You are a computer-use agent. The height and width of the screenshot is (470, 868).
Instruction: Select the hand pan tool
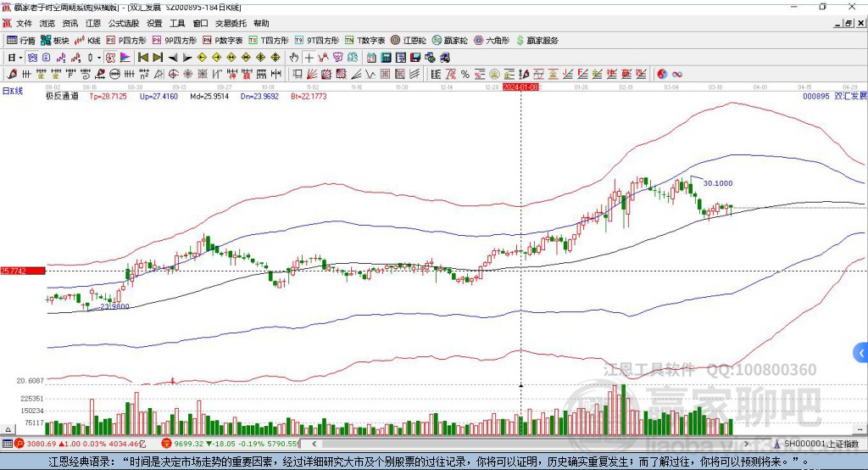point(293,58)
